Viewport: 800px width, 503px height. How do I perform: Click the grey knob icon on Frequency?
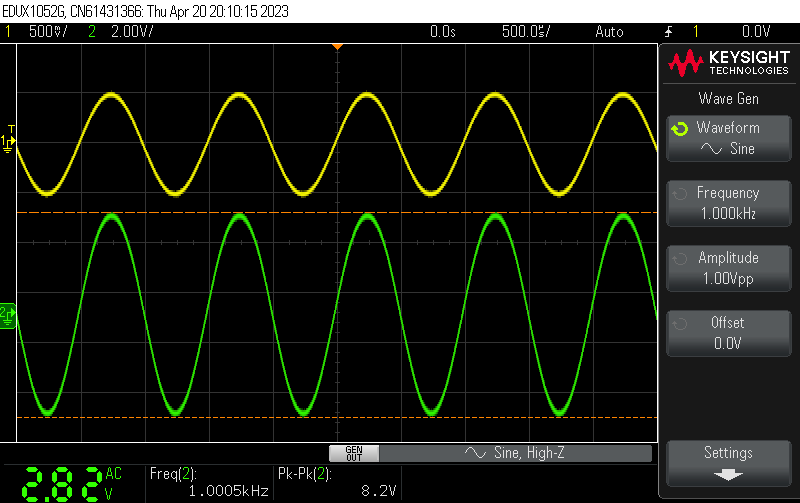(680, 194)
